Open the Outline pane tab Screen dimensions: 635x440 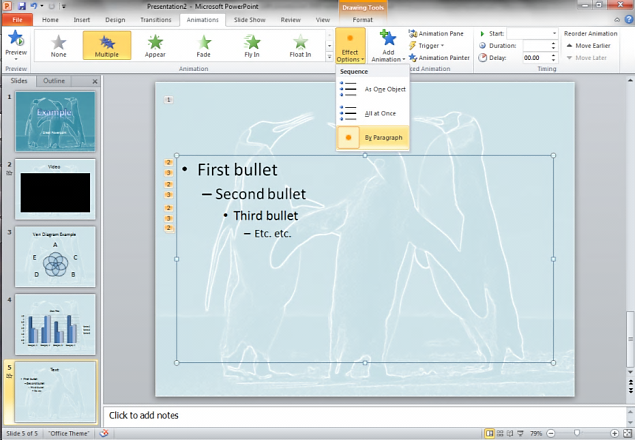tap(54, 80)
